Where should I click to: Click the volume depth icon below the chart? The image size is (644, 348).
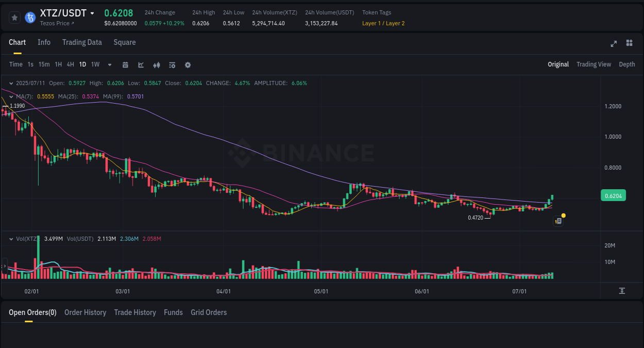point(622,291)
